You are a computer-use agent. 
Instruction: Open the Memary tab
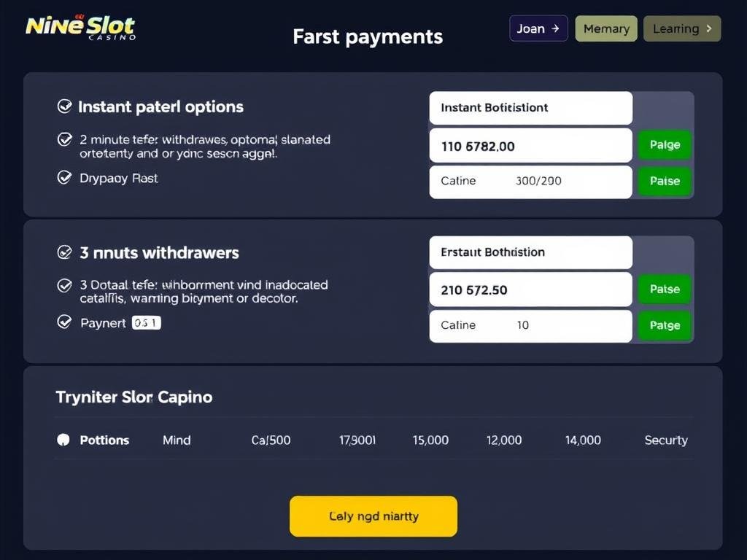coord(606,28)
